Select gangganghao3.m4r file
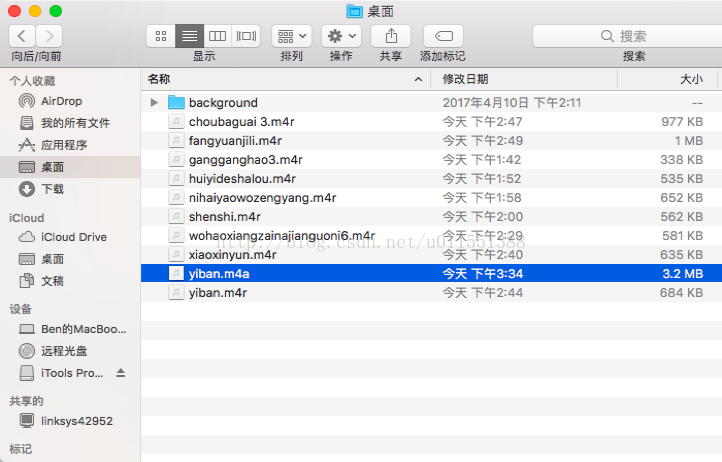722x462 pixels. (431, 159)
